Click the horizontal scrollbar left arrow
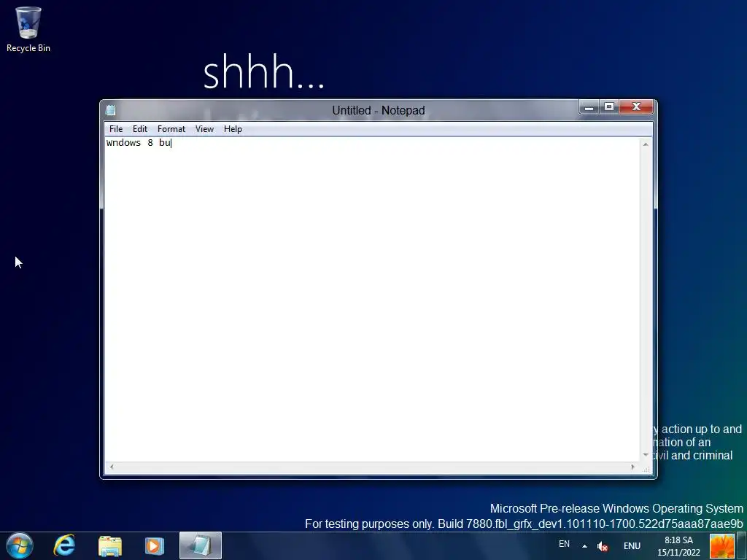 coord(112,467)
